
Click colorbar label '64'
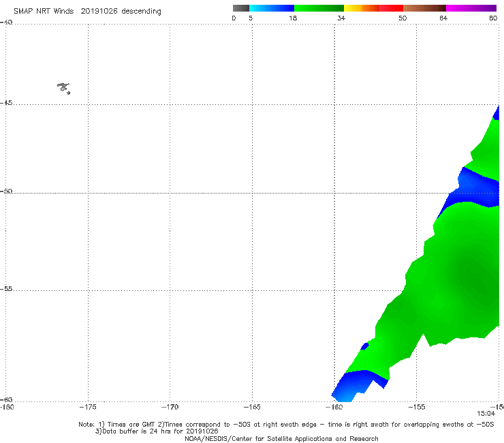[x=443, y=18]
